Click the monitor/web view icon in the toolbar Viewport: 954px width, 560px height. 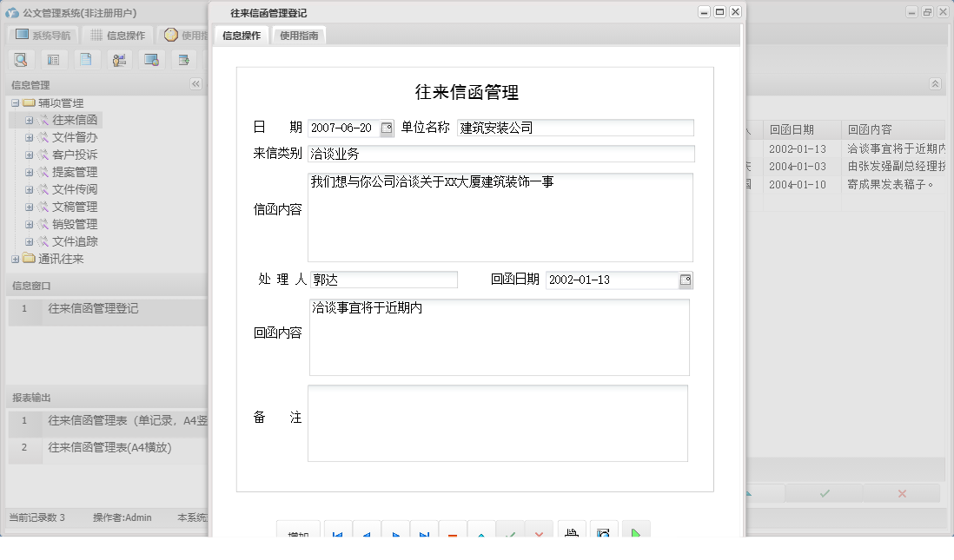click(x=153, y=59)
